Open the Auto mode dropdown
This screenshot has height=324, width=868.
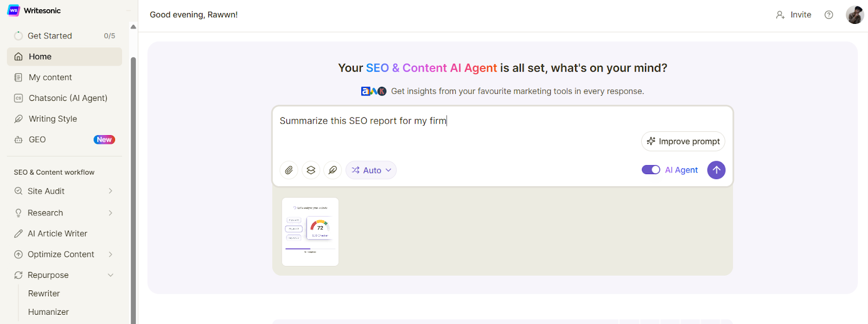[x=371, y=170]
